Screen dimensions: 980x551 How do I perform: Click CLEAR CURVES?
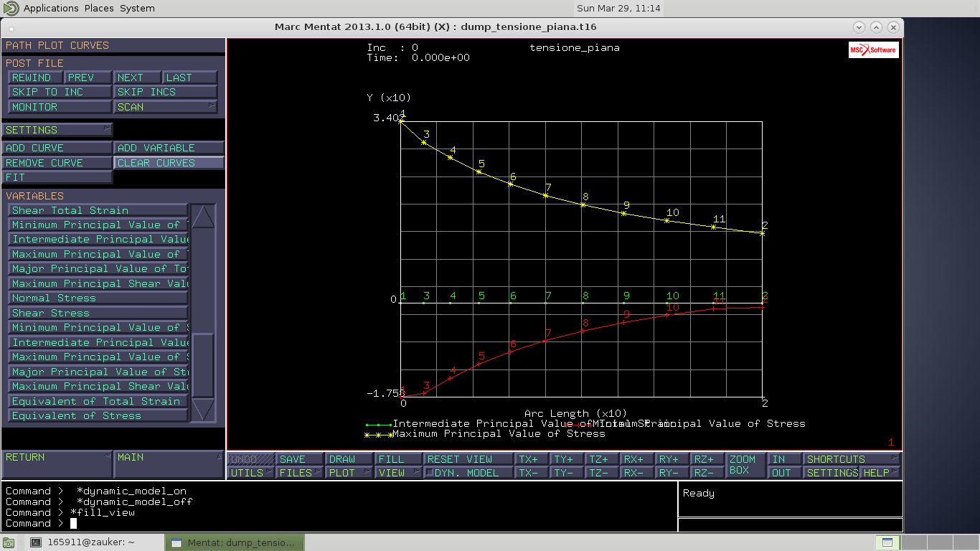[x=169, y=163]
